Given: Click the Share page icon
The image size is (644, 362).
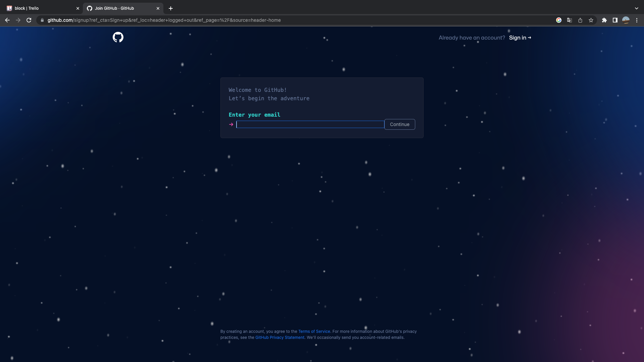Looking at the screenshot, I should [580, 20].
